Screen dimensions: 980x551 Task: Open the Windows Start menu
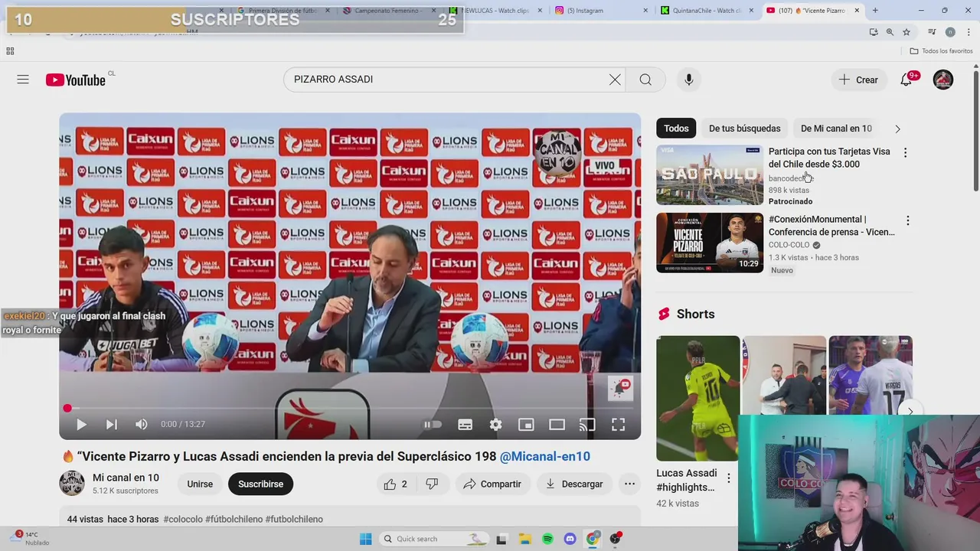365,539
